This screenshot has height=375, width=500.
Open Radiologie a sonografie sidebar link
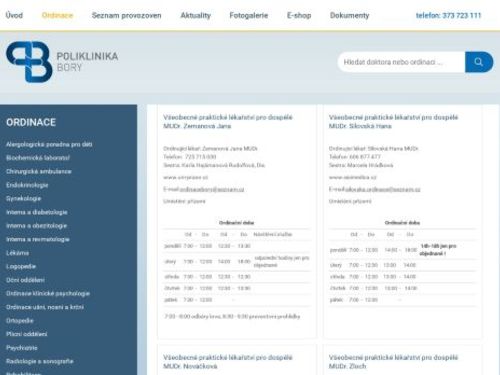pyautogui.click(x=40, y=361)
